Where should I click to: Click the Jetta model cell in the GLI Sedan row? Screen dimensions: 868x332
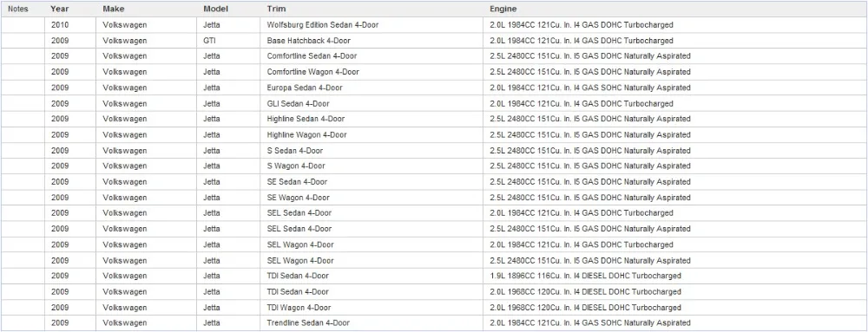[x=212, y=103]
